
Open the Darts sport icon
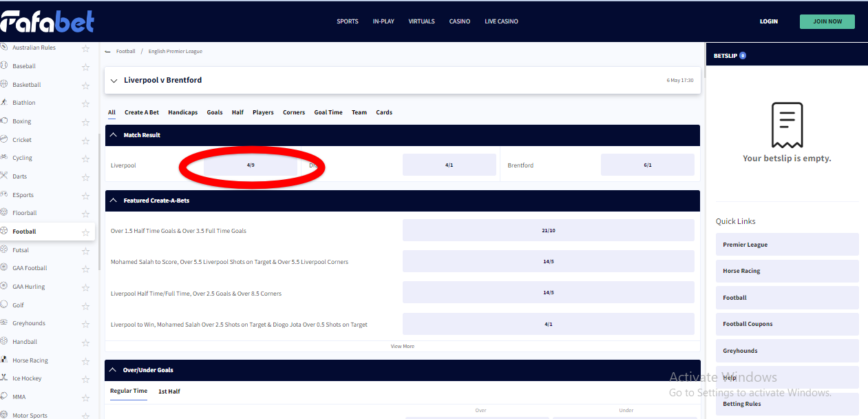pos(4,176)
